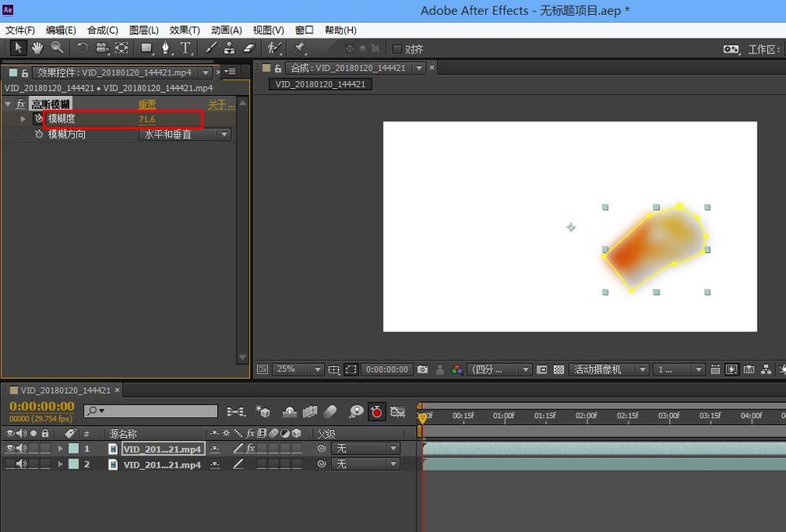Select the Hand tool in the toolbar
The image size is (786, 532).
pos(37,49)
